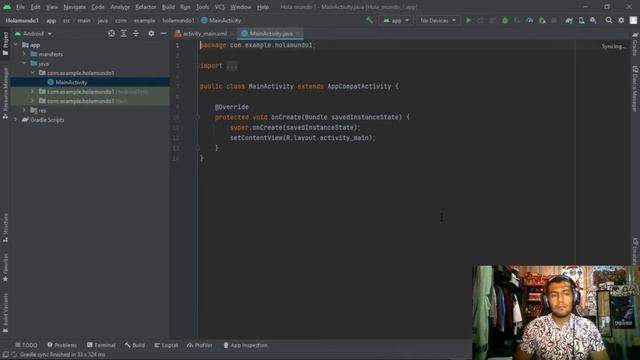Open the Profiler tool window

[x=200, y=345]
